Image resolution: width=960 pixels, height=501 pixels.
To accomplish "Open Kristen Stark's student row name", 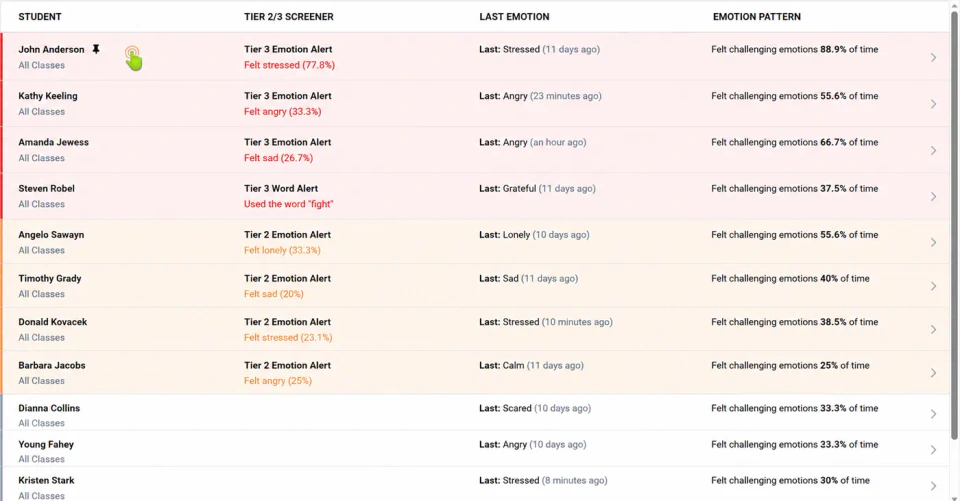I will [x=46, y=480].
